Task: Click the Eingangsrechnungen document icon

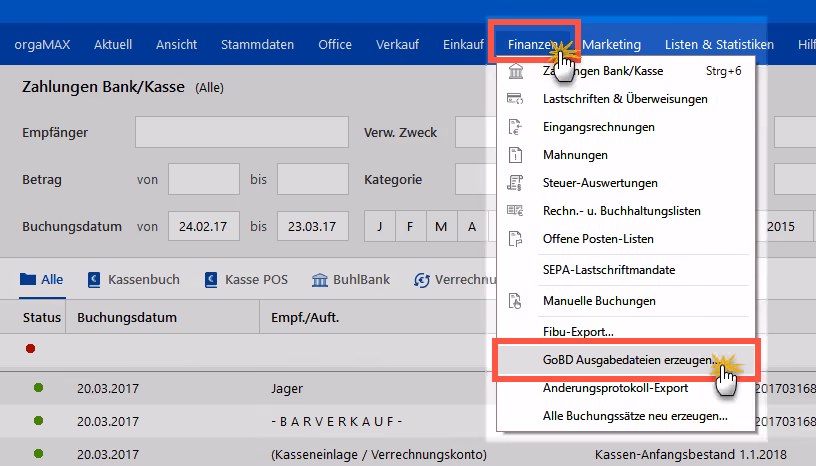Action: click(x=515, y=127)
